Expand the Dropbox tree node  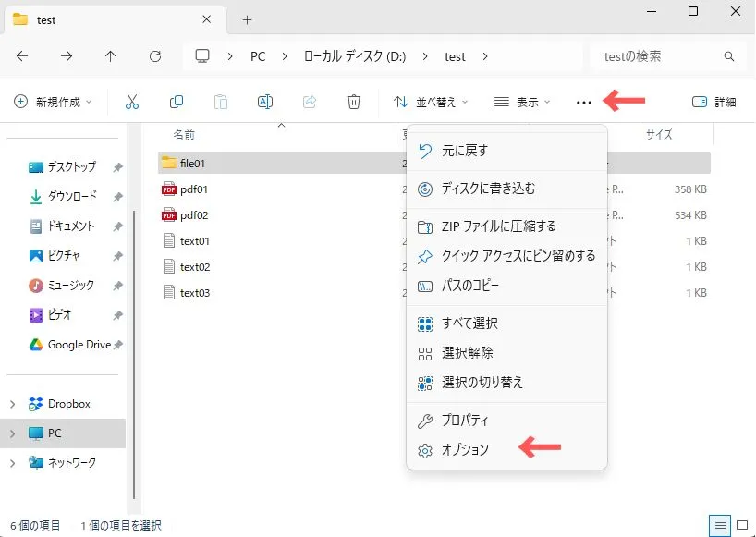coord(13,404)
